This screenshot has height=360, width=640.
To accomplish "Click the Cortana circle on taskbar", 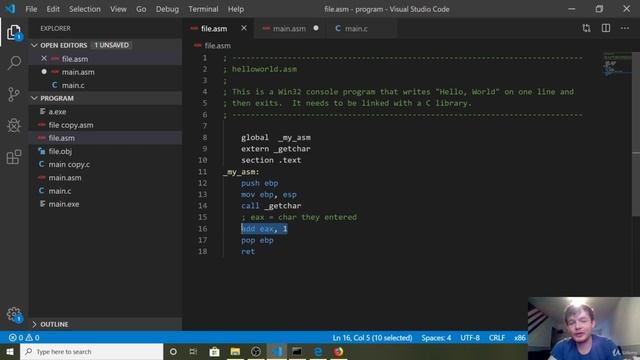I will click(173, 351).
